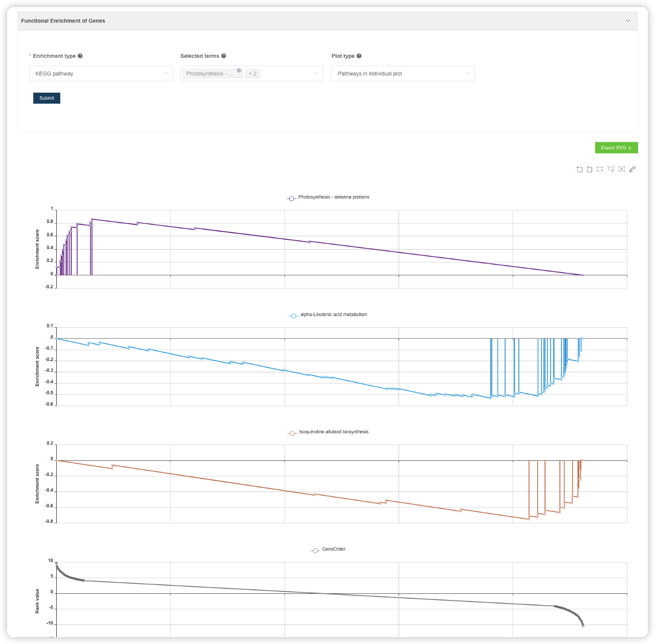Toggle the Photosynthesis - antenna proteins legend
Viewport: 655px width, 644px height.
[328, 197]
